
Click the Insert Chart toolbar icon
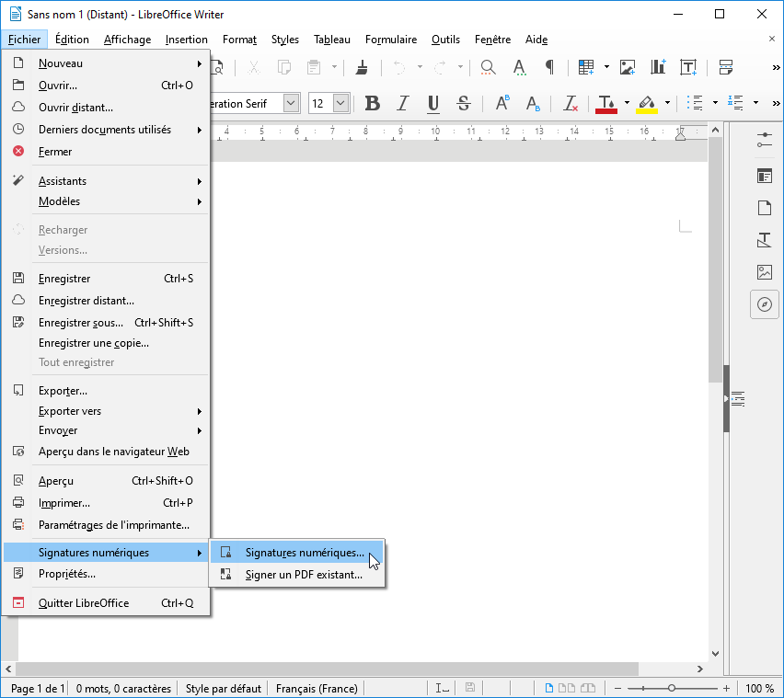pyautogui.click(x=658, y=67)
